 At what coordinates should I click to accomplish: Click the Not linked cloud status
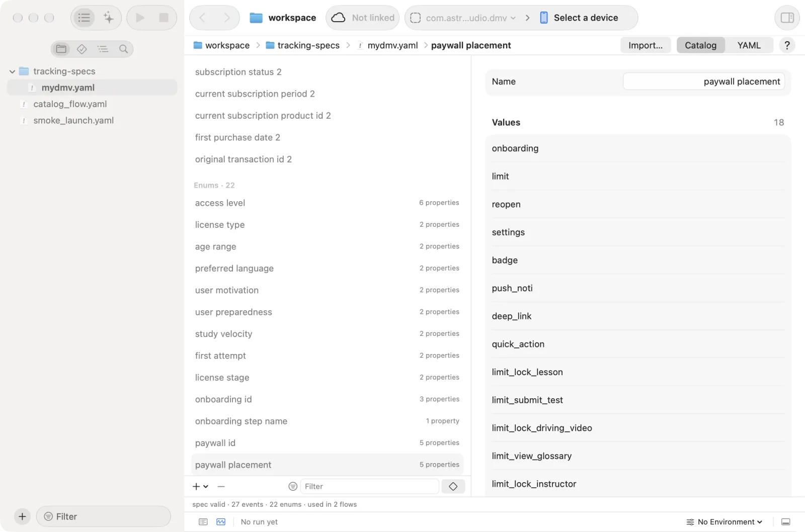click(x=362, y=18)
